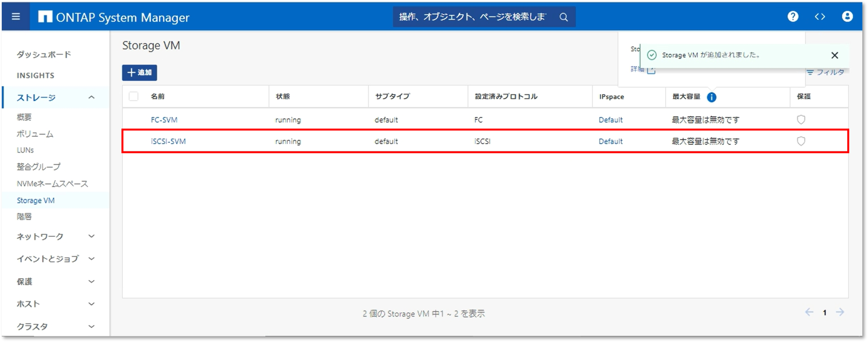Screen dimensions: 868x342
Task: Sort by the 状態 column header
Action: 283,97
